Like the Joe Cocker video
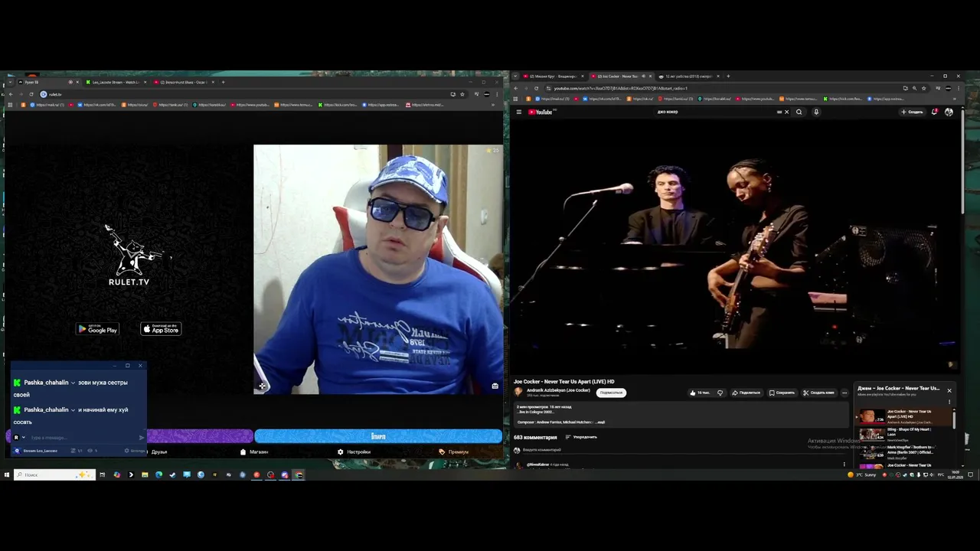 point(700,393)
